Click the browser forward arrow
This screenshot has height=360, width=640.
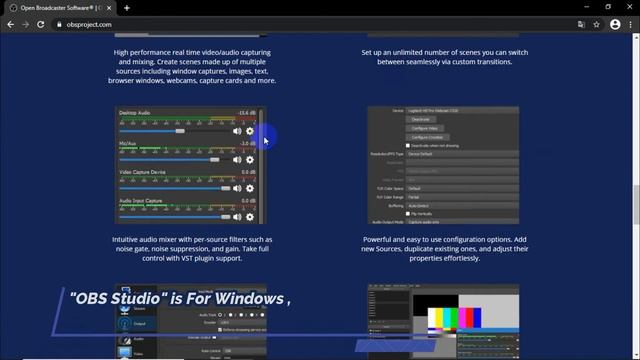(x=25, y=24)
